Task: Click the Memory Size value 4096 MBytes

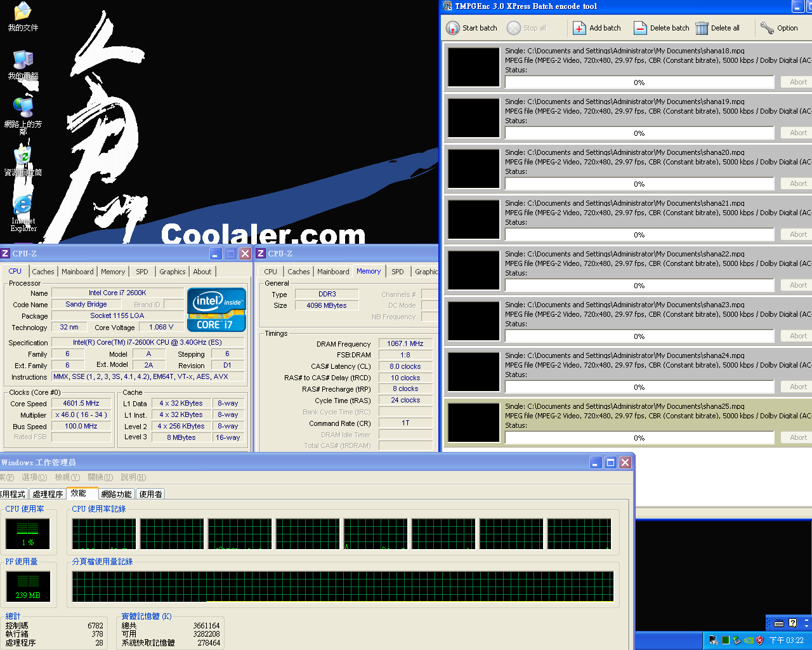Action: pos(327,305)
